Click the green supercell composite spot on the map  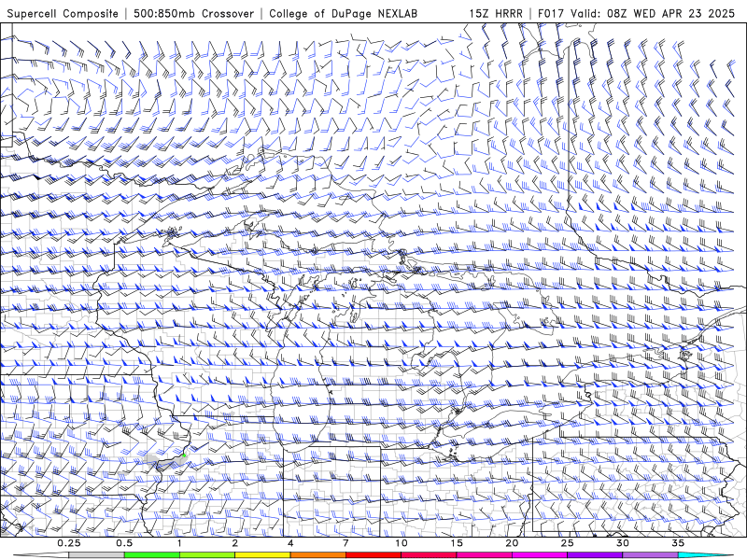click(184, 455)
